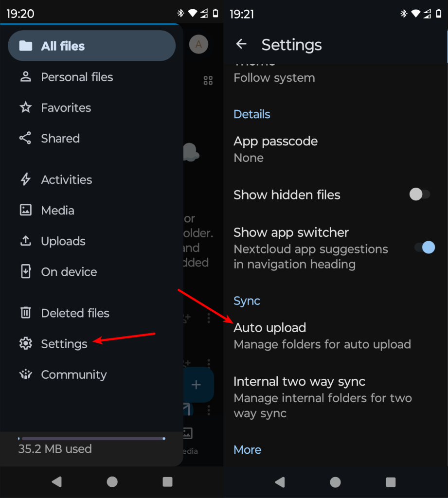Click the Activities lightning bolt icon
448x498 pixels.
25,179
